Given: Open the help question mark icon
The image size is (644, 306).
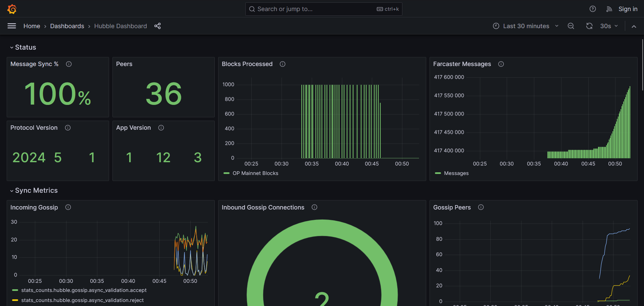Looking at the screenshot, I should coord(593,9).
